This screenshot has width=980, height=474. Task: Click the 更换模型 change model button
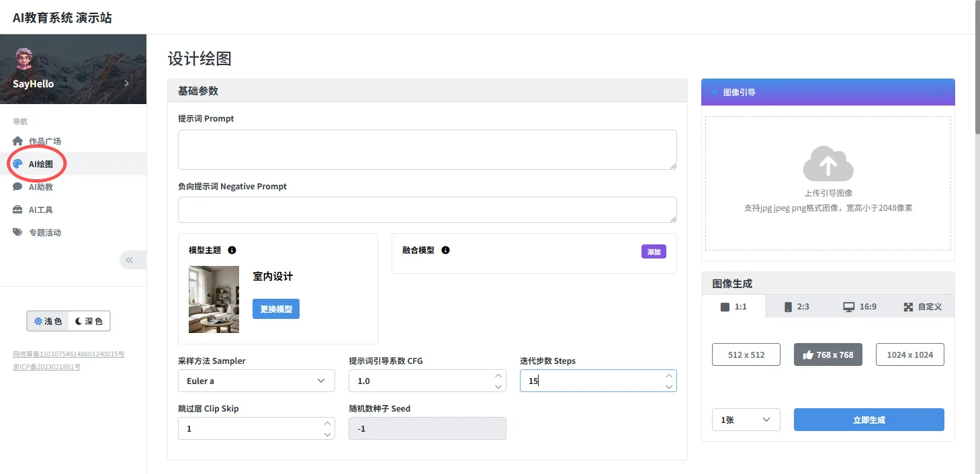pos(275,309)
